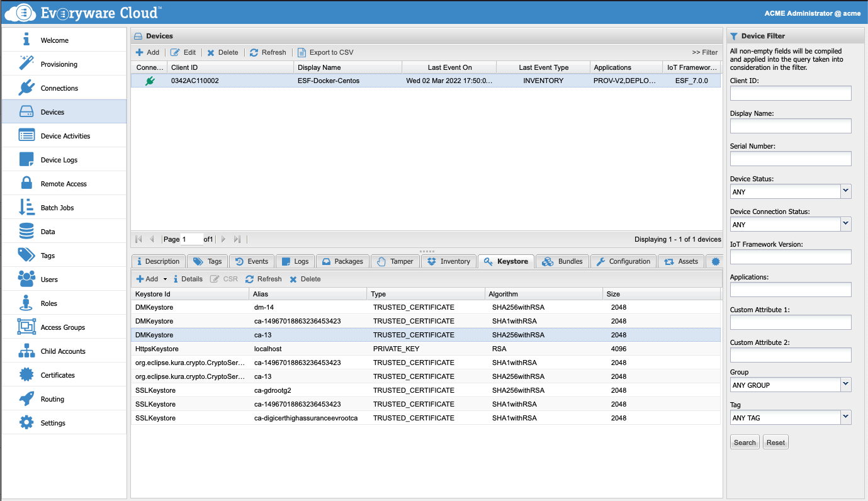Click the Everyware Cloud logo

(83, 11)
